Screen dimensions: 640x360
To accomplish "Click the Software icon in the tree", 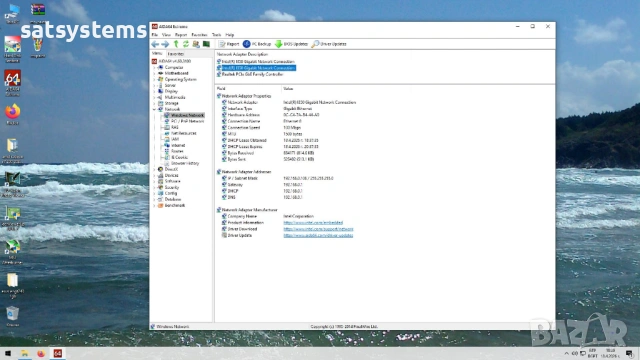I will click(160, 181).
